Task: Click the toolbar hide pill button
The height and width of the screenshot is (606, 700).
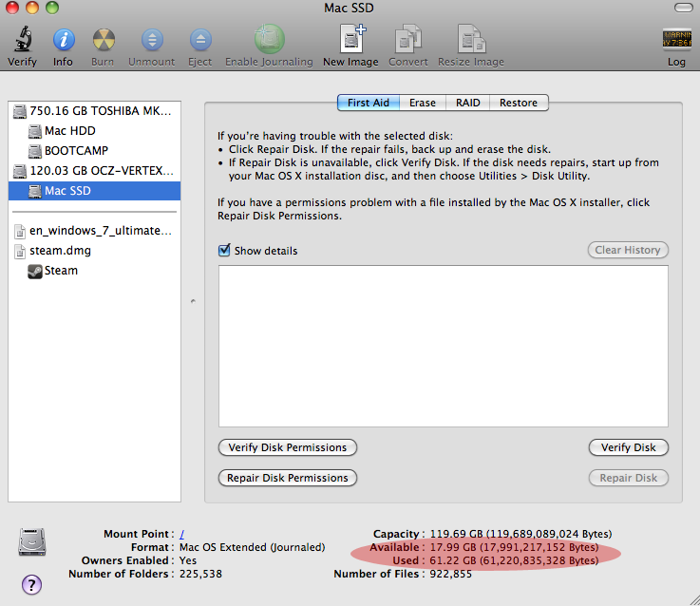Action: [x=683, y=8]
